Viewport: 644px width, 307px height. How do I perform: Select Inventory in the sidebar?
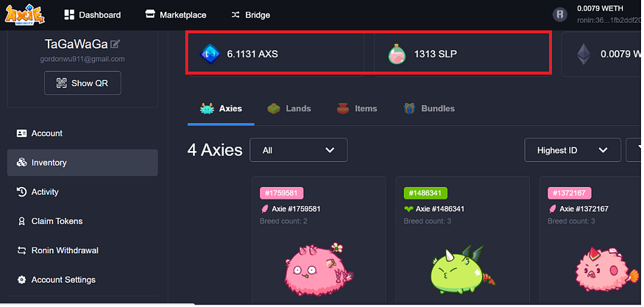[x=82, y=163]
